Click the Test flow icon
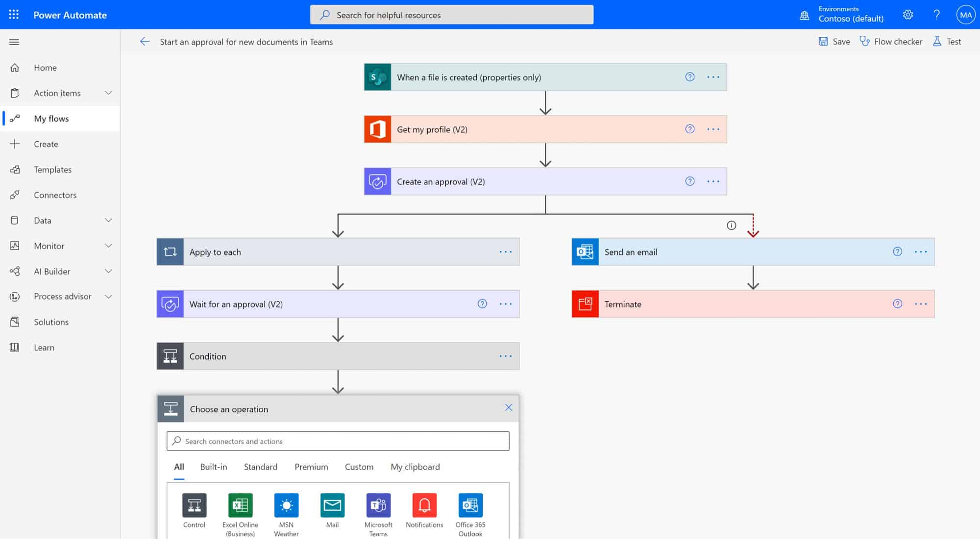This screenshot has width=980, height=552. [x=937, y=42]
